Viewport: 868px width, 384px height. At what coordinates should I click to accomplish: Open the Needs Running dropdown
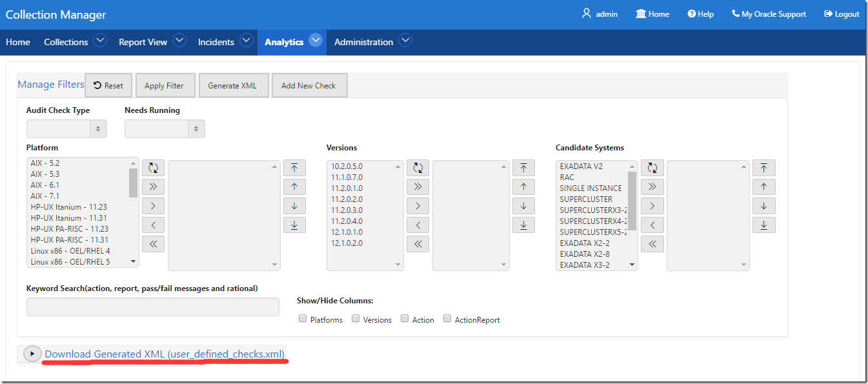(165, 129)
